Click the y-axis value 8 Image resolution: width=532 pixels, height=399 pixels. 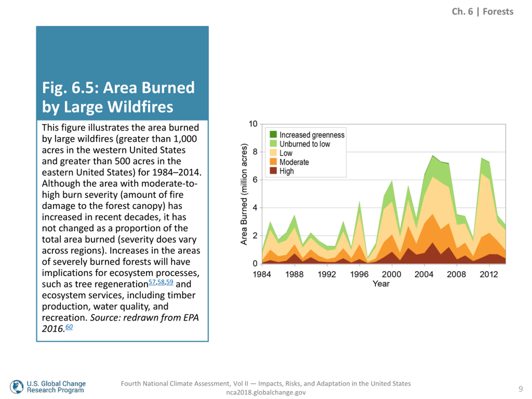255,152
